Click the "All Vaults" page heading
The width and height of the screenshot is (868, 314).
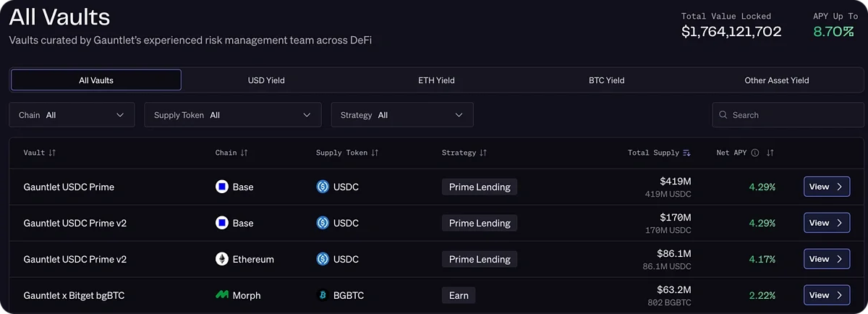(x=59, y=17)
